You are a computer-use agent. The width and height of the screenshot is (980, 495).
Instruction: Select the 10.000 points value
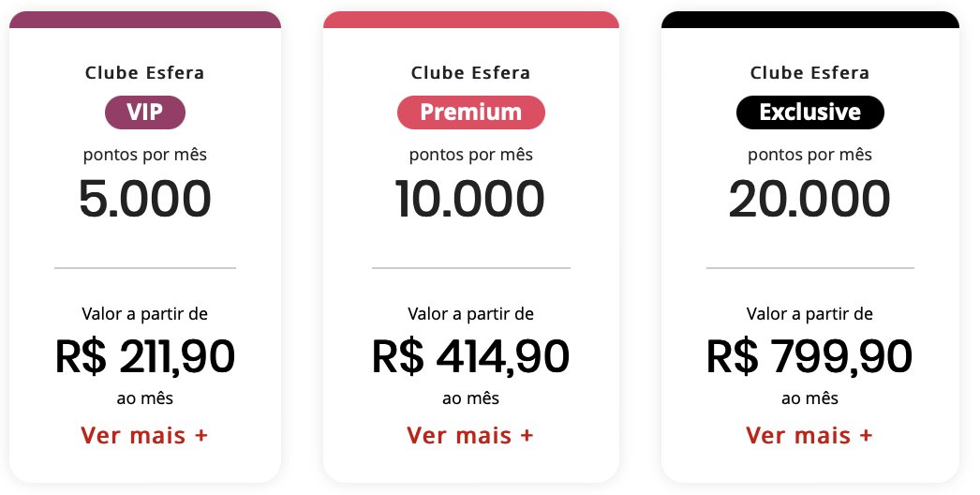pyautogui.click(x=470, y=199)
